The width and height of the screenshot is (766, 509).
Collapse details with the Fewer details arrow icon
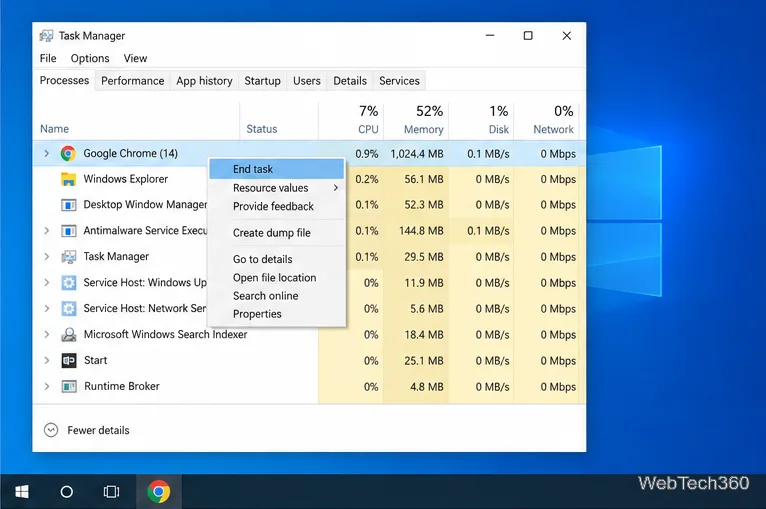pos(51,430)
